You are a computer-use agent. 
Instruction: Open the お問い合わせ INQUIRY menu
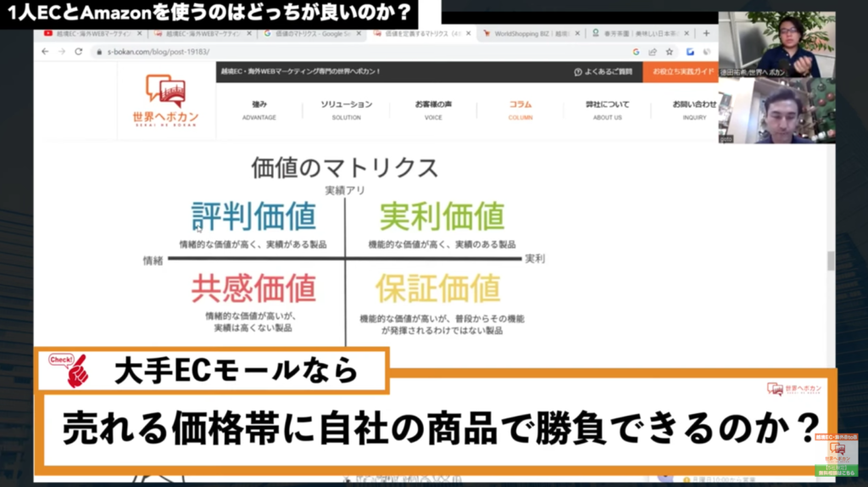(694, 109)
